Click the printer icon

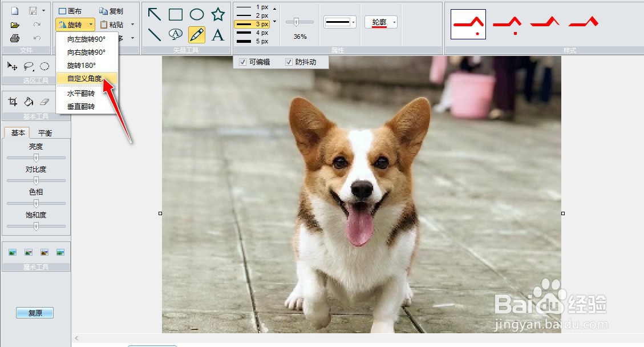click(x=15, y=38)
